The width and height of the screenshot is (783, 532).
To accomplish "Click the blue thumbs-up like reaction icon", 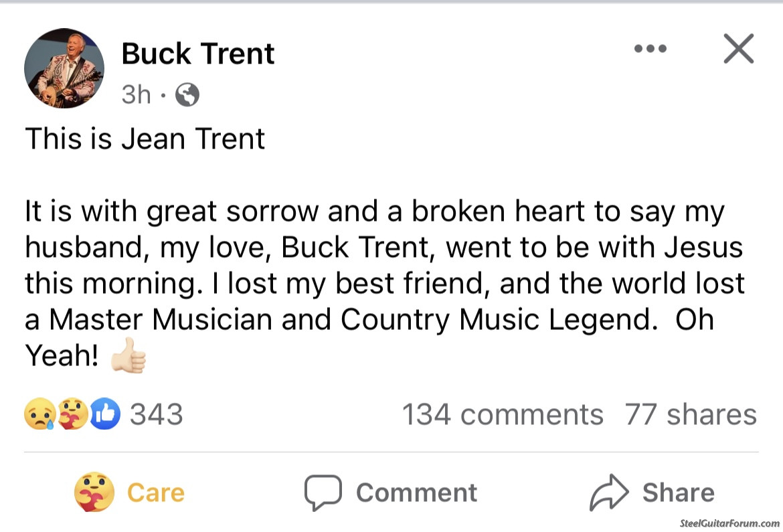I will (105, 414).
